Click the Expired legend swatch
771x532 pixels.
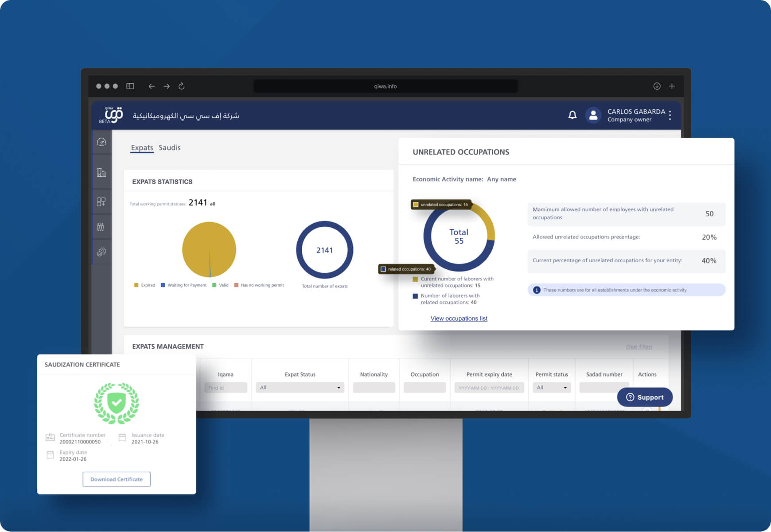(136, 285)
